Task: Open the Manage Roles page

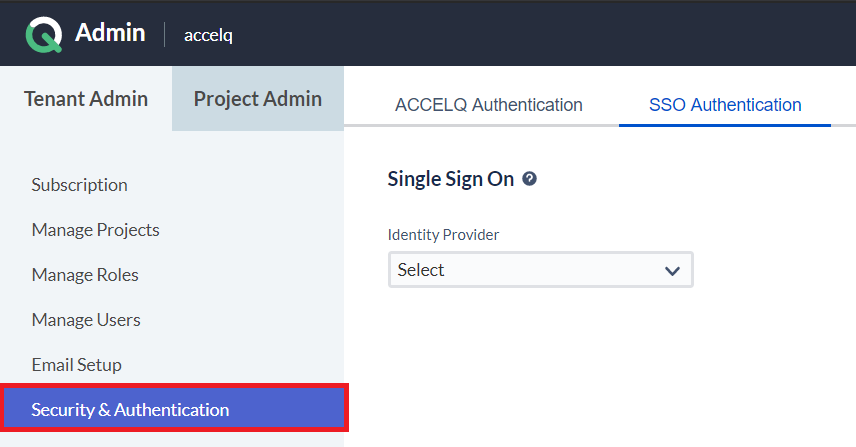Action: [85, 275]
